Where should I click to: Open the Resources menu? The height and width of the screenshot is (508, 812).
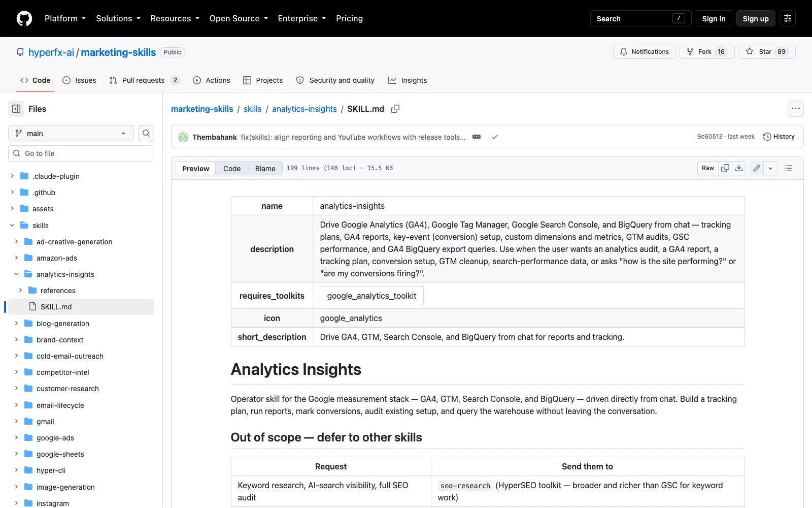(x=175, y=18)
